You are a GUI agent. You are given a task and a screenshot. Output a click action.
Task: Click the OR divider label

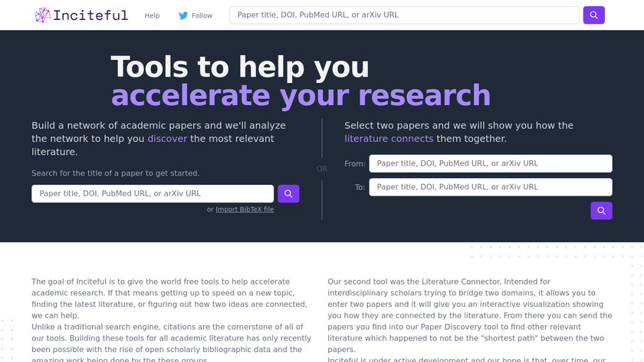[x=321, y=169]
